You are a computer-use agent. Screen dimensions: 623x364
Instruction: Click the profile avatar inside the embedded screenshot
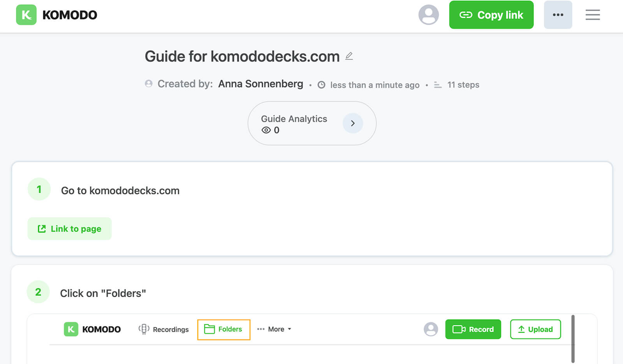(431, 329)
